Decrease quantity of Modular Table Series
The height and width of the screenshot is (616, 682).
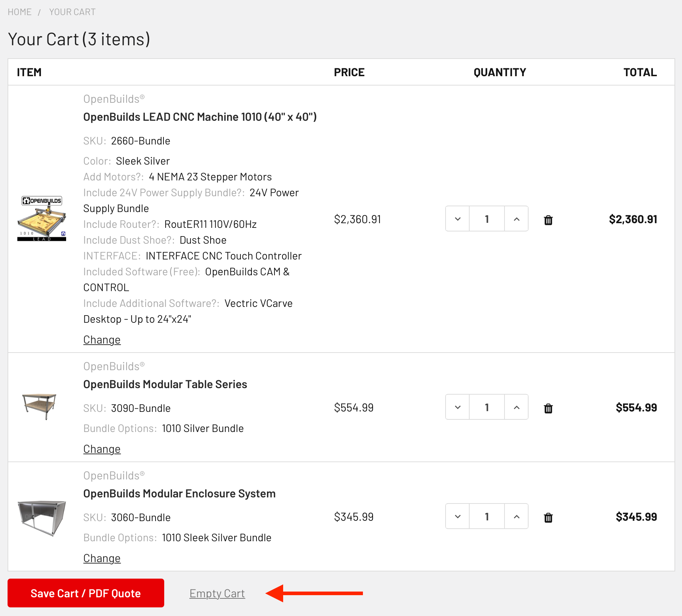tap(457, 407)
